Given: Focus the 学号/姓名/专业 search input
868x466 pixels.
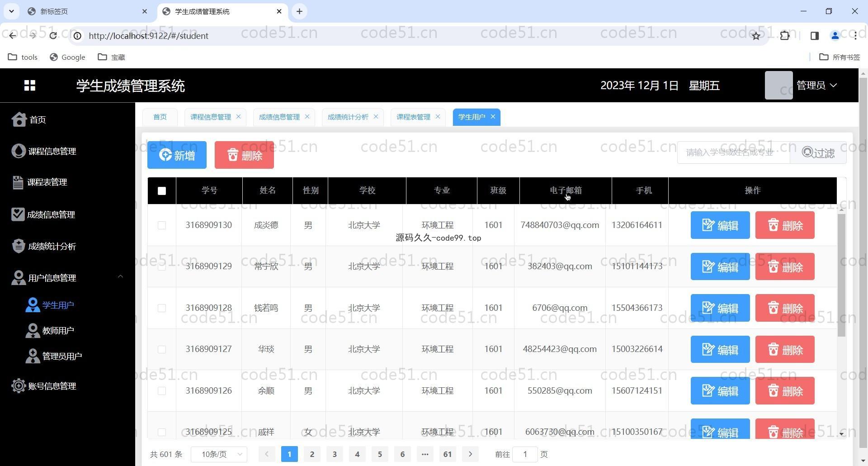Looking at the screenshot, I should pos(733,152).
